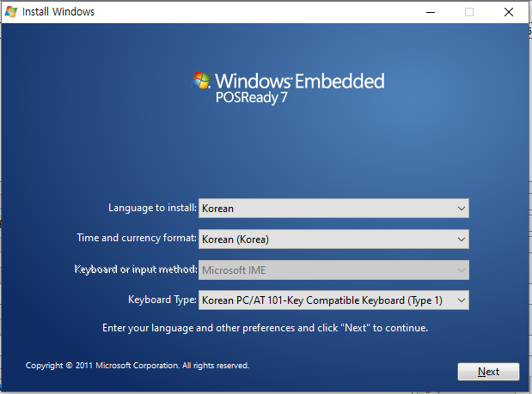Click the Windows flag icon in title bar
Viewport: 532px width, 394px height.
(11, 12)
